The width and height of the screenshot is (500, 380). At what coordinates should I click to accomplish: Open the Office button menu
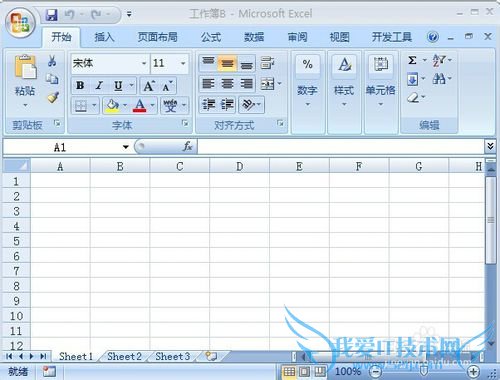point(20,23)
